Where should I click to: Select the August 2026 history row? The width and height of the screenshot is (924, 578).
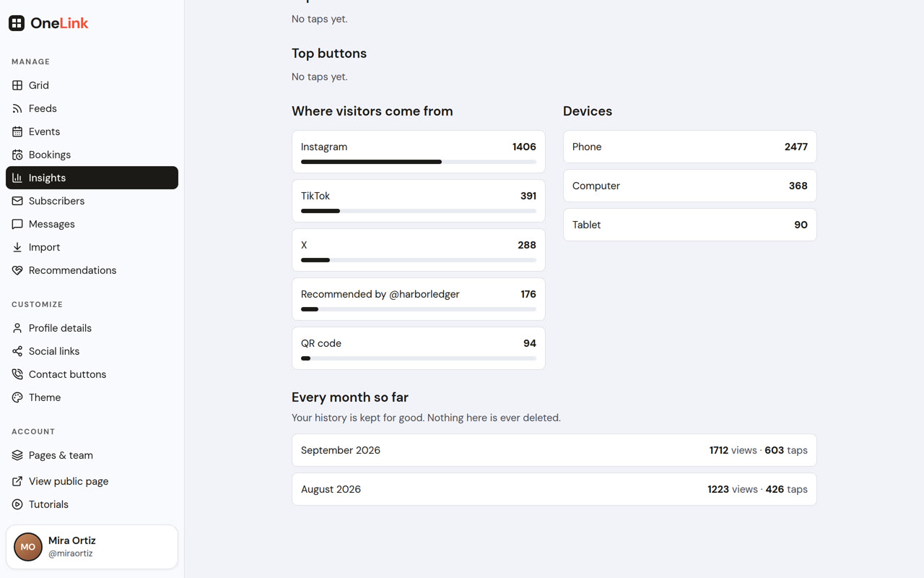[554, 489]
